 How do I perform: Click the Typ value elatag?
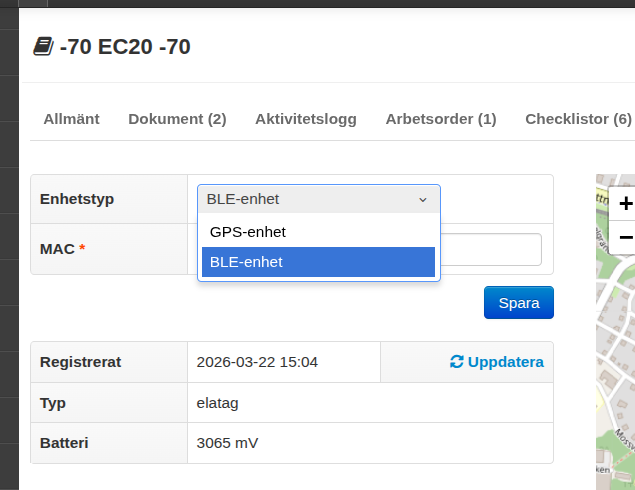pyautogui.click(x=218, y=402)
